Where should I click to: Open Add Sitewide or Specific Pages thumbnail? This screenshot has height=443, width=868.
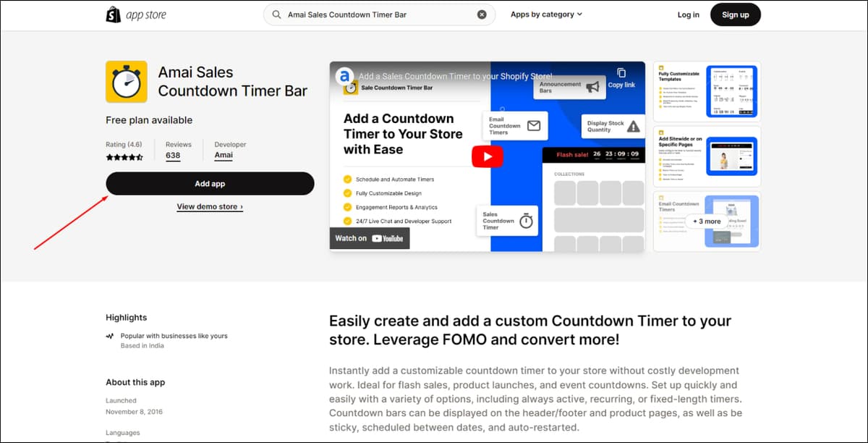pyautogui.click(x=707, y=156)
